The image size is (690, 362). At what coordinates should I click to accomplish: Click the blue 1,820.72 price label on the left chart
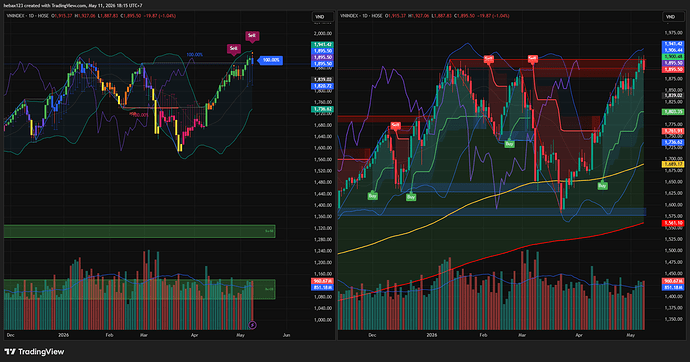(323, 86)
